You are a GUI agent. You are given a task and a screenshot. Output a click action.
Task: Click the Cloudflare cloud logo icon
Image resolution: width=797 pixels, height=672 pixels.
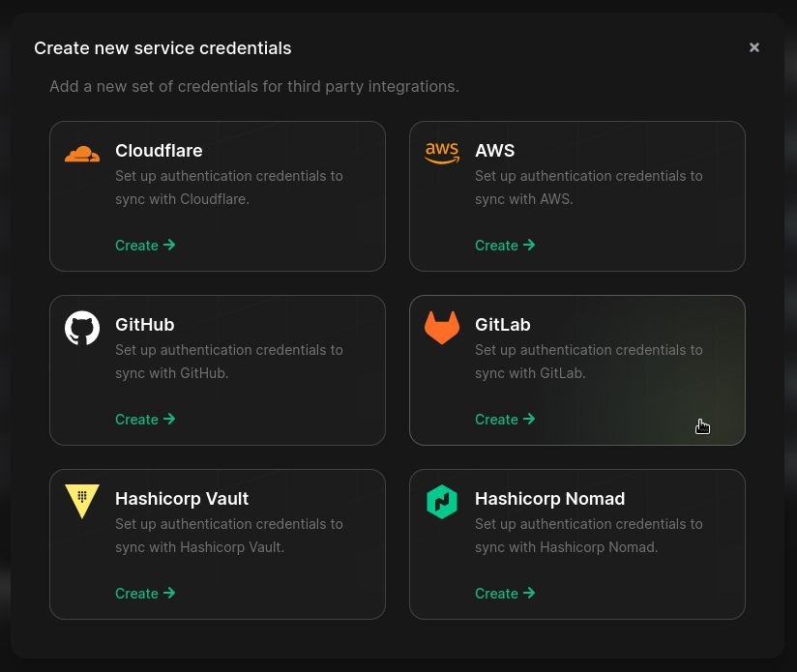[x=82, y=154]
